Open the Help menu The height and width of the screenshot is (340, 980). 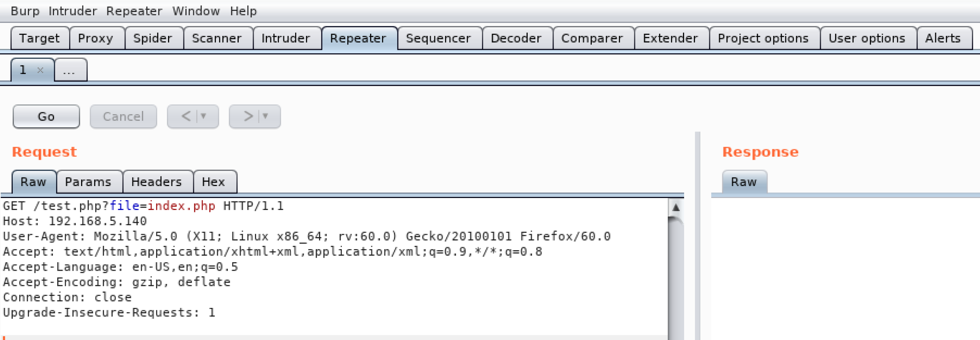(243, 11)
